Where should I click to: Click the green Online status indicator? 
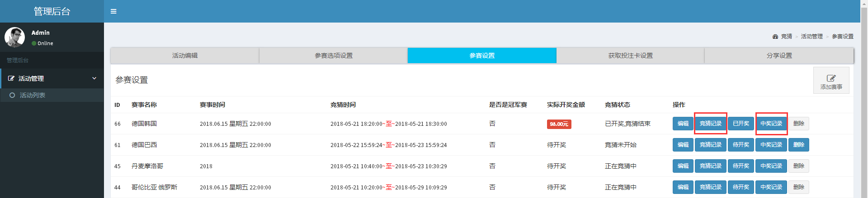(34, 43)
